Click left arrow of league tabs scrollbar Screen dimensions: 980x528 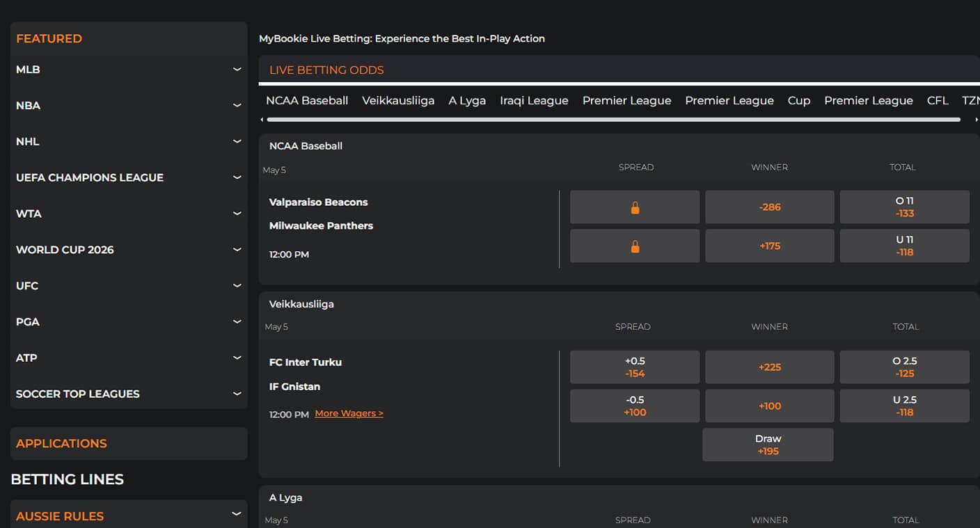262,120
